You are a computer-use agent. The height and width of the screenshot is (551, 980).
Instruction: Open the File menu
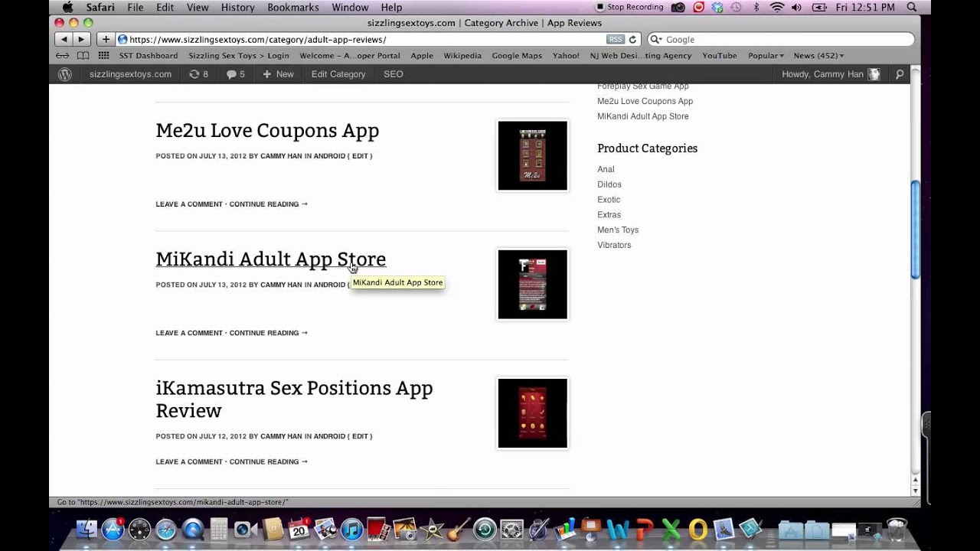(136, 7)
